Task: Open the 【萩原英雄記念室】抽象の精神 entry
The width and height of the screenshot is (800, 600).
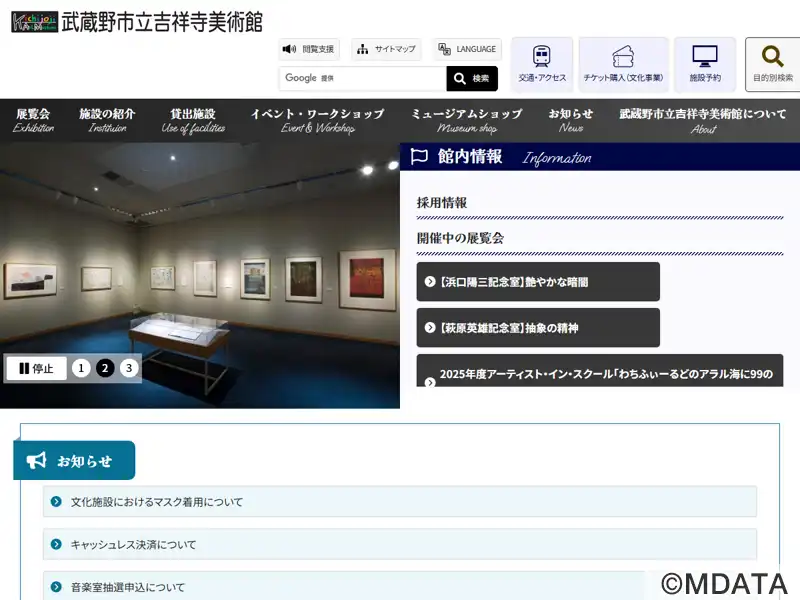Action: click(x=538, y=328)
